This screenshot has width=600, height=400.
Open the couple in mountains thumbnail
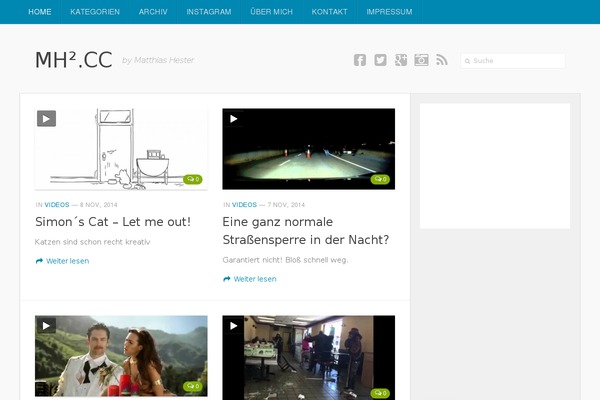[x=121, y=356]
